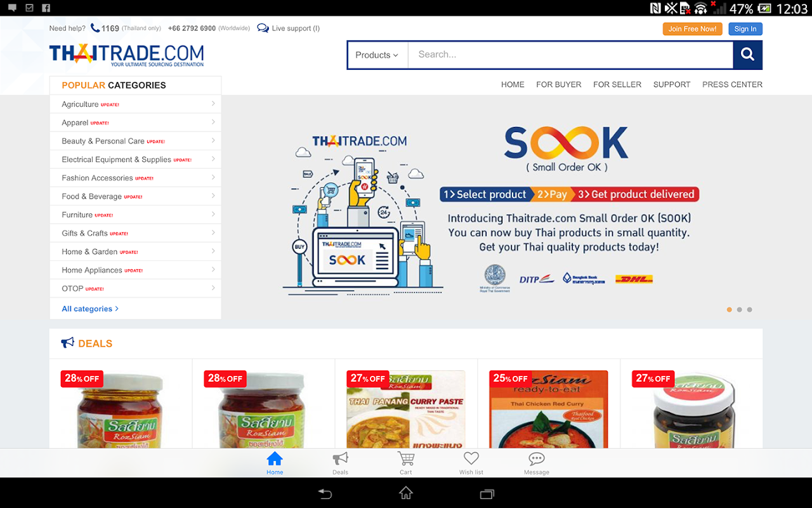This screenshot has width=812, height=508.
Task: Open the FOR BUYER menu item
Action: pos(559,84)
